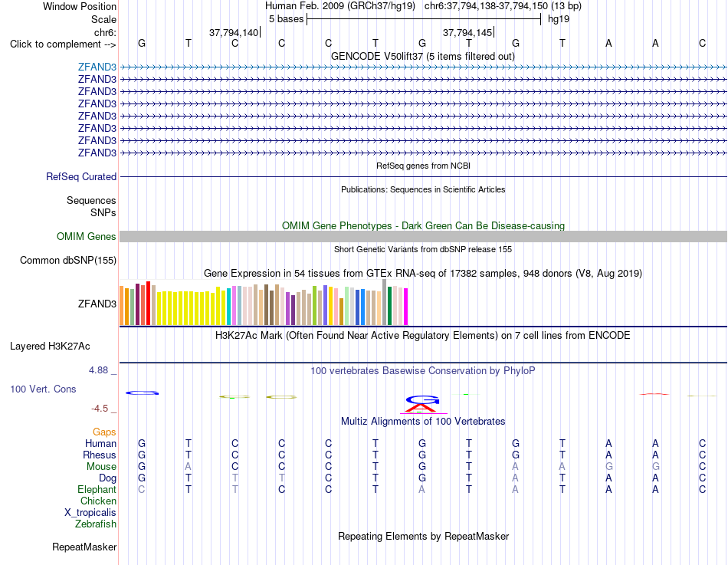Click the Elephant alignment row label

coord(97,489)
